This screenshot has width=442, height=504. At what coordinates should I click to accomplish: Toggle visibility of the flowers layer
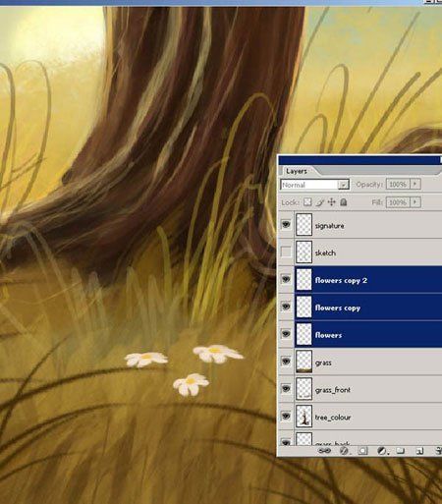click(286, 334)
